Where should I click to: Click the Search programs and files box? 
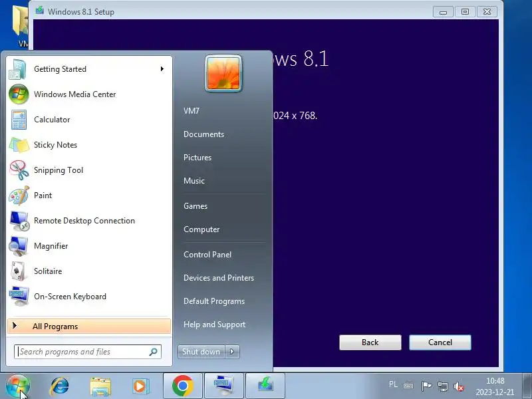[x=88, y=352]
